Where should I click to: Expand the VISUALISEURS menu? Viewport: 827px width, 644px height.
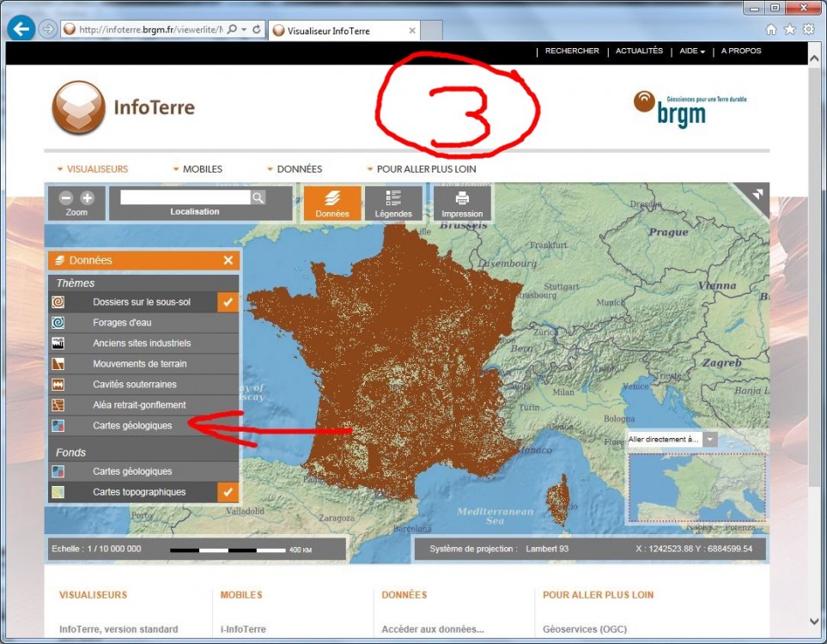[x=93, y=169]
